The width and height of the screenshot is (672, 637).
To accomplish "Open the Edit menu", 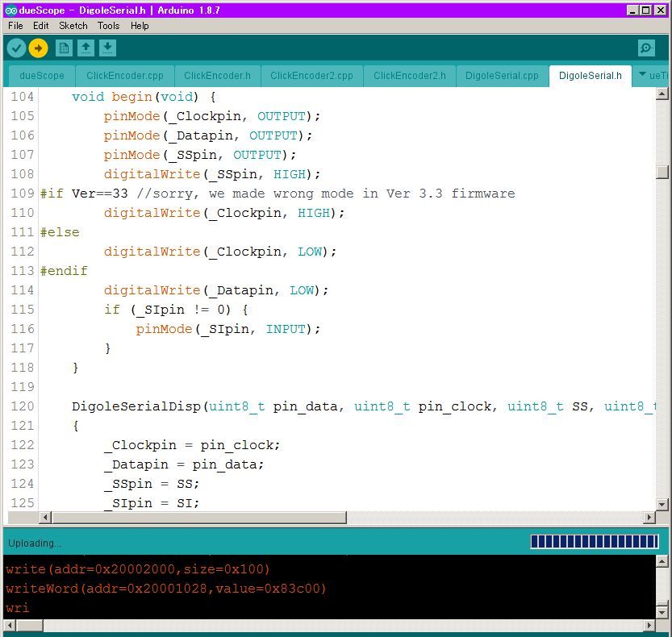I will tap(40, 26).
